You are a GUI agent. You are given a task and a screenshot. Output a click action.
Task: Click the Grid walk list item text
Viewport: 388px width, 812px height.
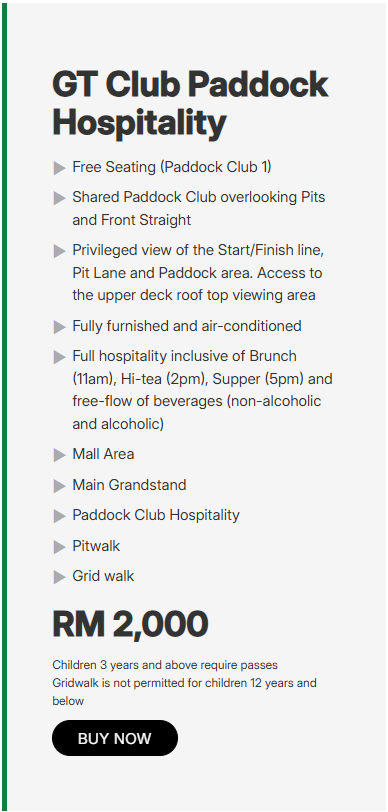point(103,576)
